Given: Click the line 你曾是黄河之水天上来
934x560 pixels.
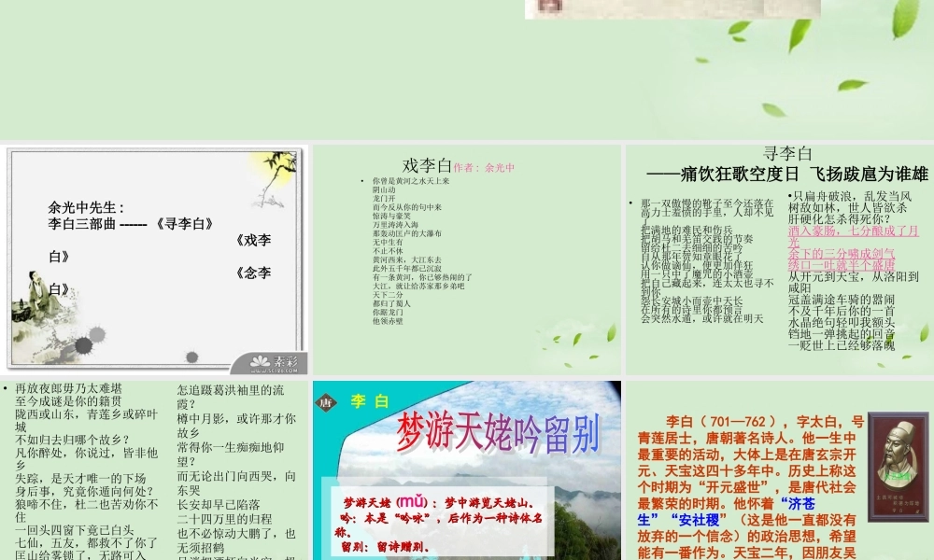Looking at the screenshot, I should click(x=411, y=181).
